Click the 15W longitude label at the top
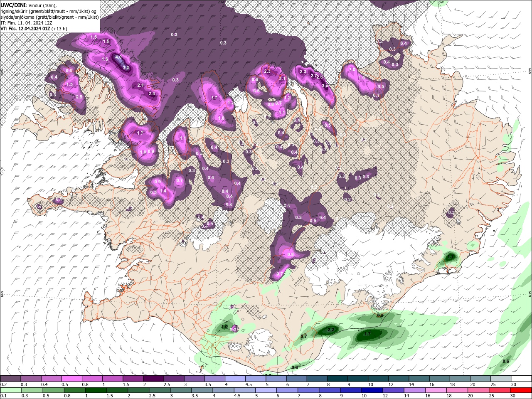The width and height of the screenshot is (532, 399). 441,2
